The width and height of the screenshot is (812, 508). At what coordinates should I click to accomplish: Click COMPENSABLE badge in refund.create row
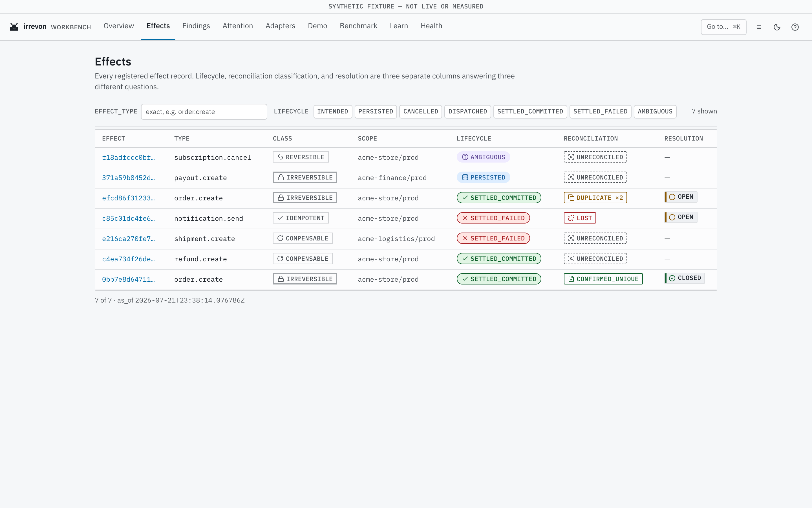pos(303,259)
